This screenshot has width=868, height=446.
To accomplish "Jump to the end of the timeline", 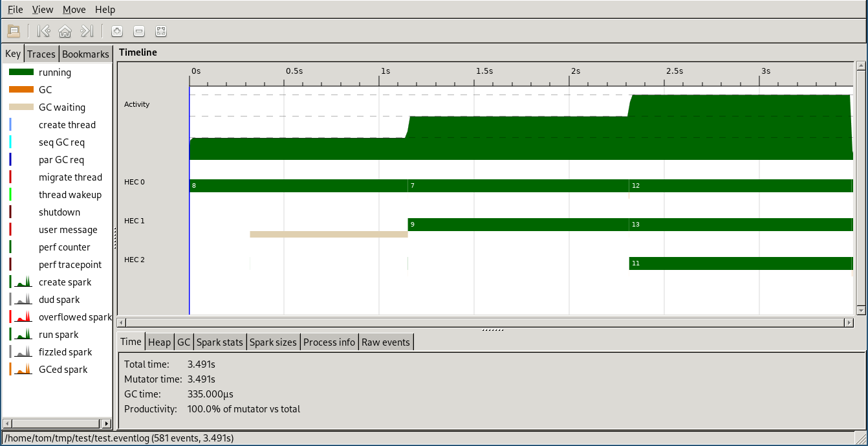I will tap(87, 30).
